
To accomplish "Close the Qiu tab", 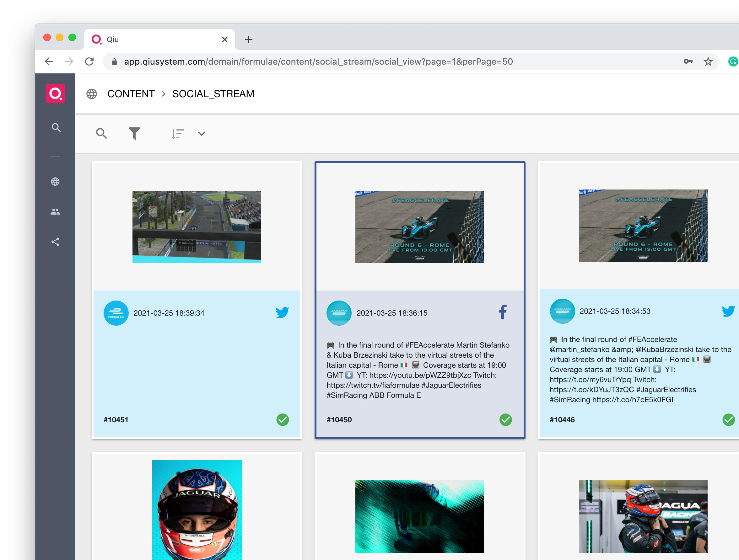I will (225, 40).
